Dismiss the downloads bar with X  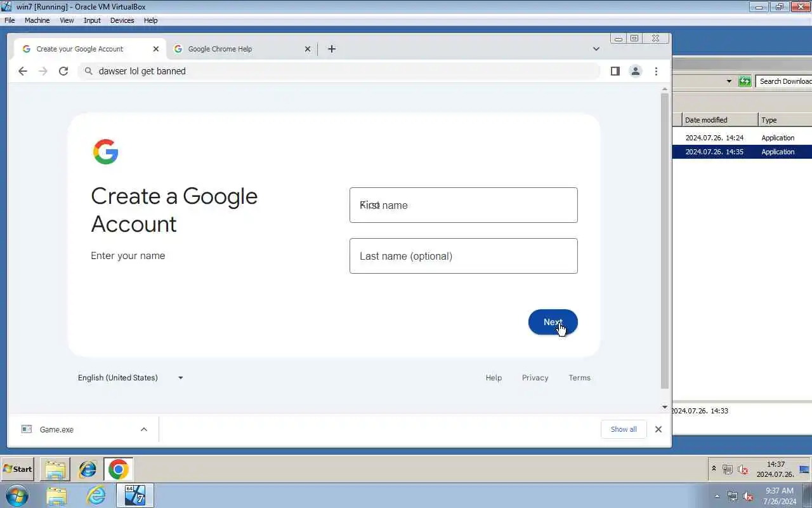658,429
